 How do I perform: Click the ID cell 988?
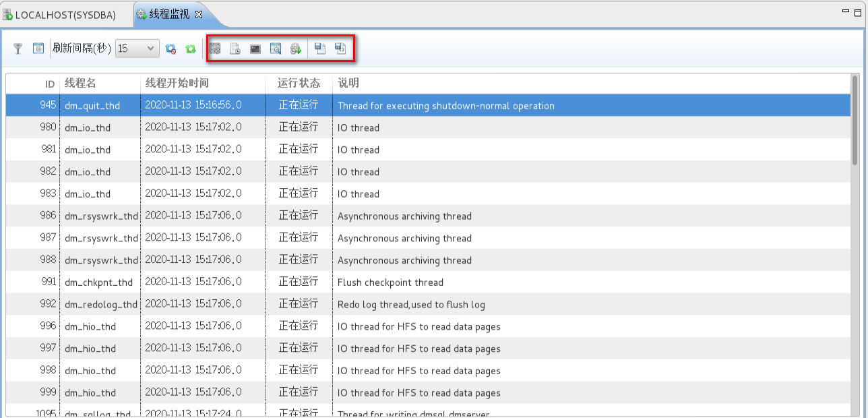[49, 260]
